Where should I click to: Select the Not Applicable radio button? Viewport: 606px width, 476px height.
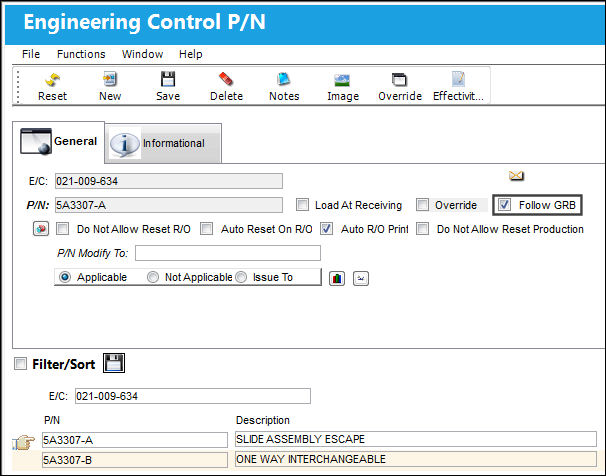pos(153,277)
